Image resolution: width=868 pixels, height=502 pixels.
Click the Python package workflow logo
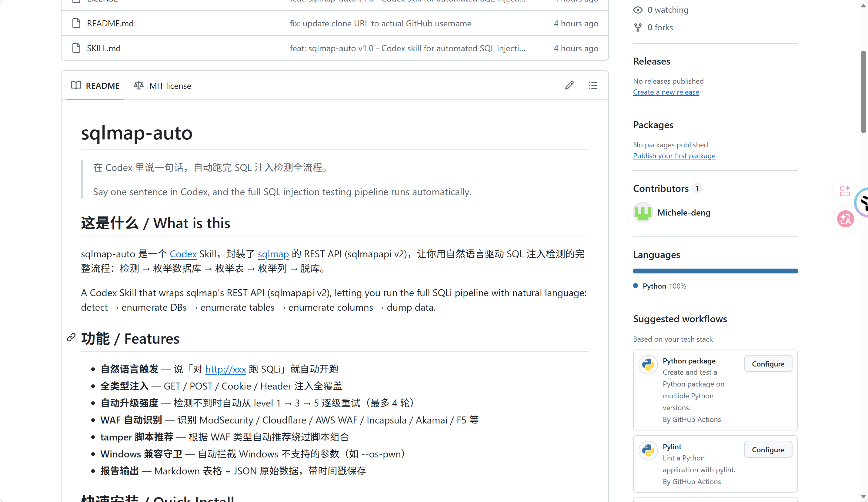[648, 365]
